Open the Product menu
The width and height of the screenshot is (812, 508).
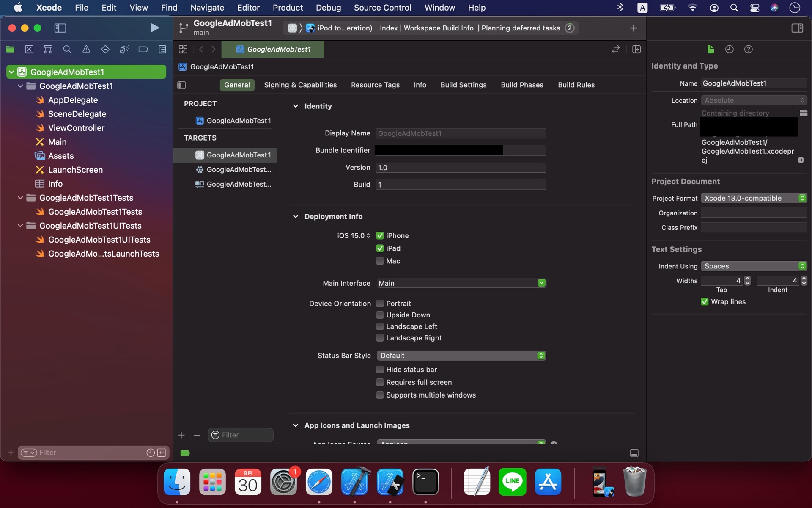(x=288, y=8)
